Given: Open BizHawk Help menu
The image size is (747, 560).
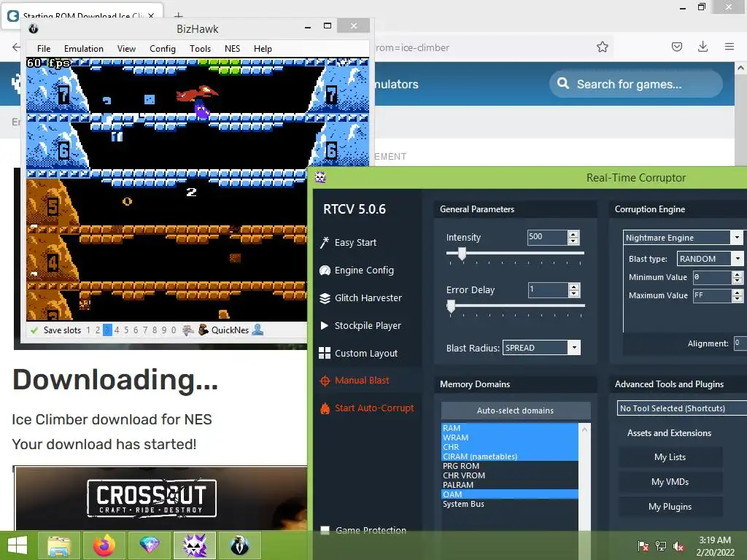Looking at the screenshot, I should click(263, 49).
